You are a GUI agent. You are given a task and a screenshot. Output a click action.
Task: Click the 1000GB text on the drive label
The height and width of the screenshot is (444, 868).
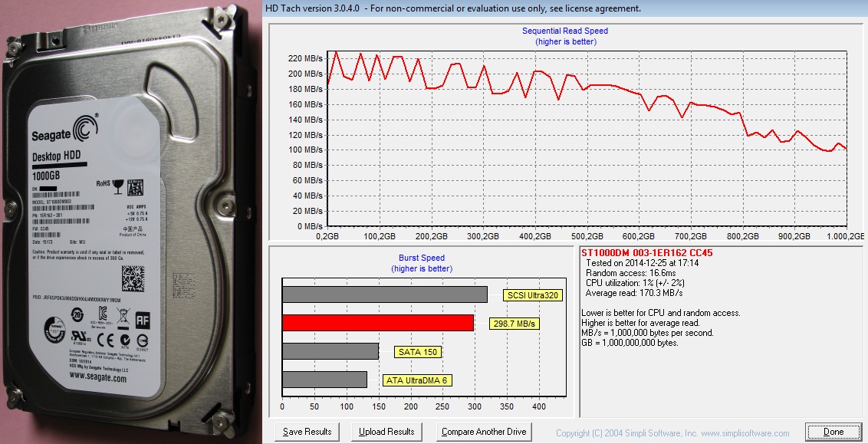(46, 176)
